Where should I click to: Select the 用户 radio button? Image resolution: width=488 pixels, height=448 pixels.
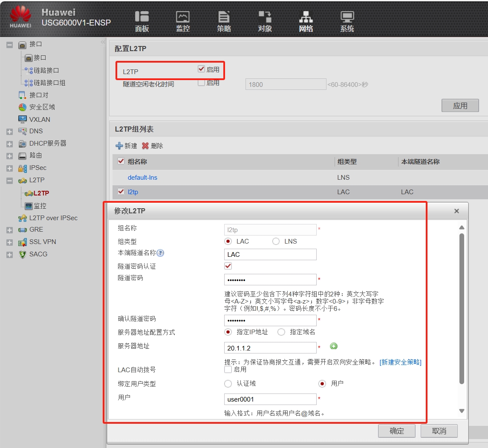322,384
